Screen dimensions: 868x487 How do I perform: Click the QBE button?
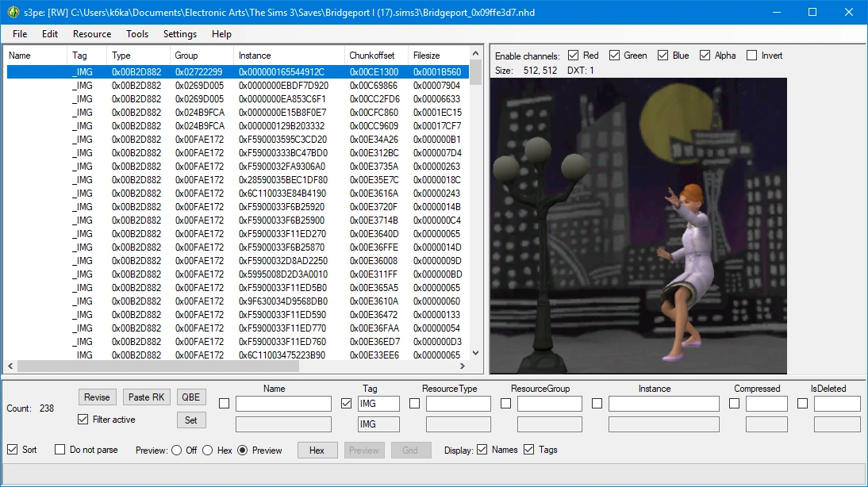coord(191,397)
